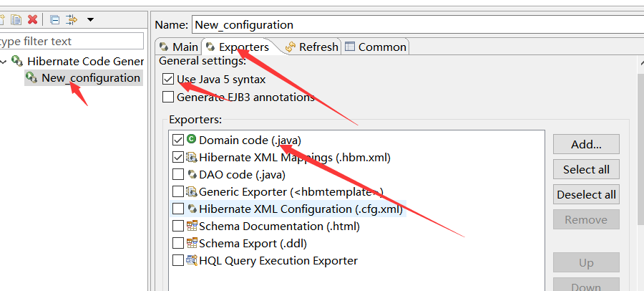
Task: Click the DAO code row icon
Action: coord(192,174)
